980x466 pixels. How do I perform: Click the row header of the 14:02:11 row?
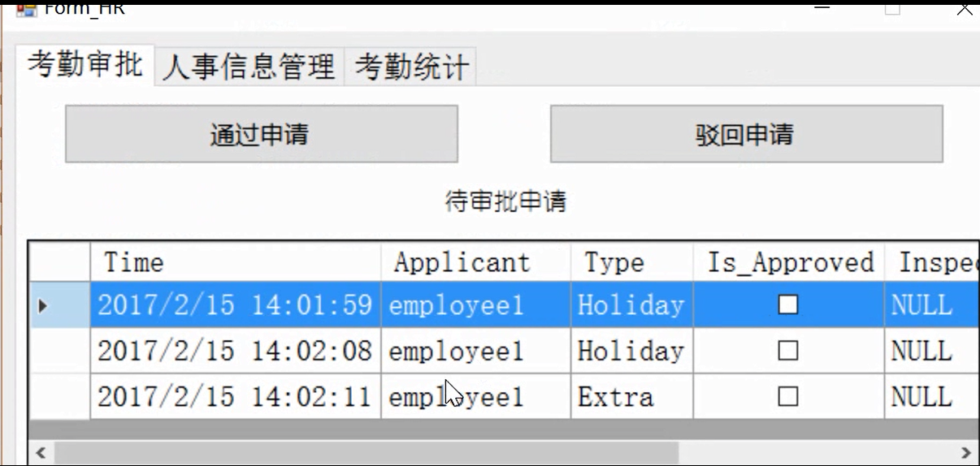pos(59,397)
